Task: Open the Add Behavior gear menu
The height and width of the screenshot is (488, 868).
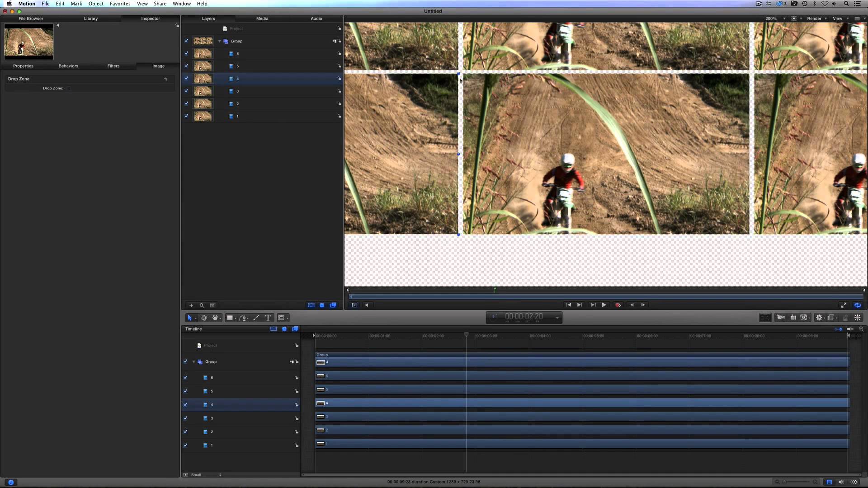Action: click(819, 318)
